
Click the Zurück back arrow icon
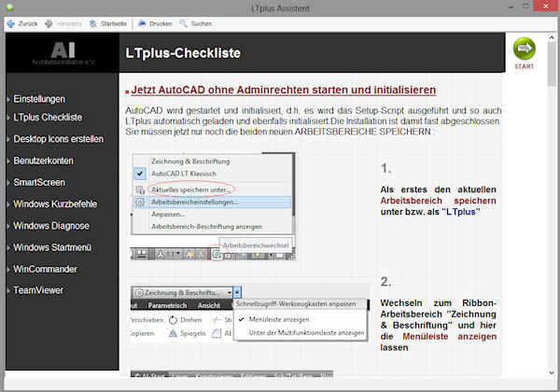click(10, 23)
